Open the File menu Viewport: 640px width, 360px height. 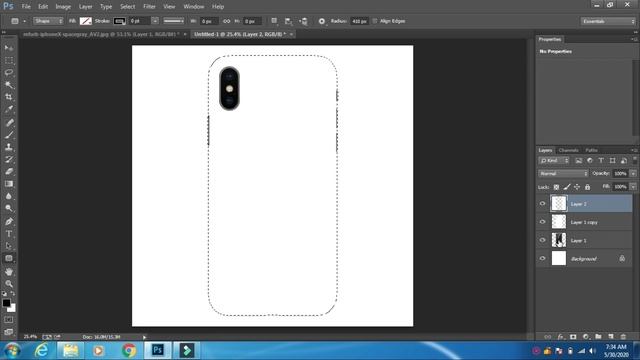[26, 7]
